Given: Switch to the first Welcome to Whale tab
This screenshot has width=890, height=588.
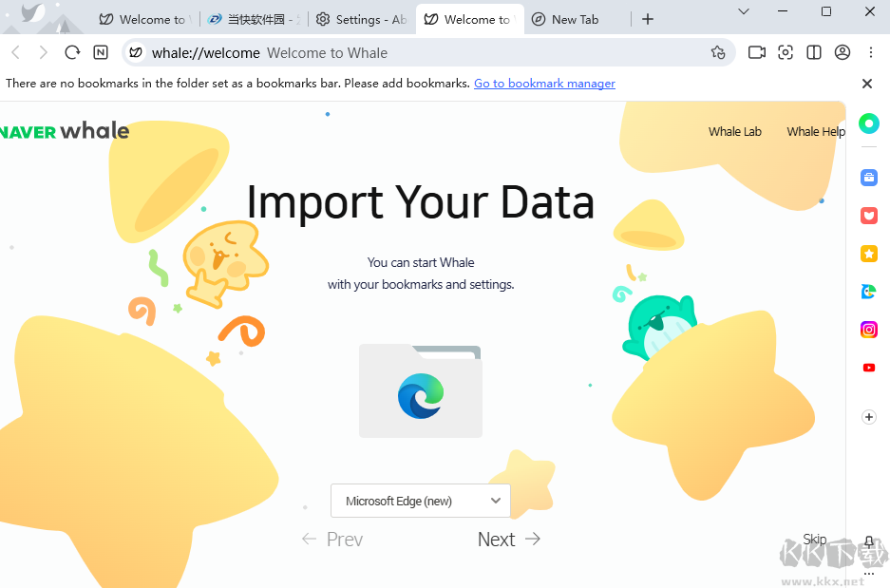Looking at the screenshot, I should coord(144,19).
